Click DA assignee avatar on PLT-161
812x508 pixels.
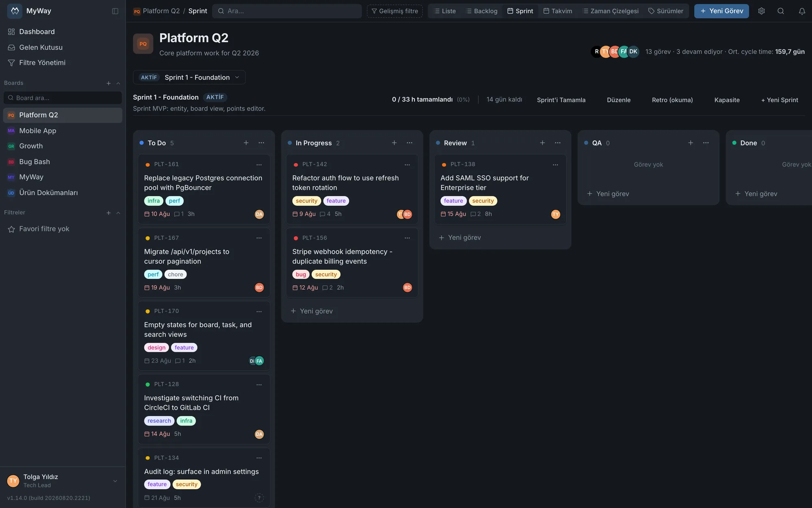pos(259,214)
